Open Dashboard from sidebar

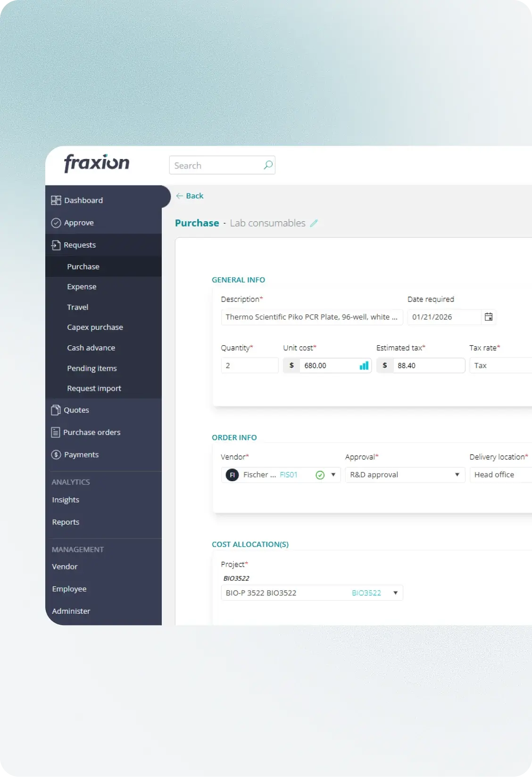(83, 200)
